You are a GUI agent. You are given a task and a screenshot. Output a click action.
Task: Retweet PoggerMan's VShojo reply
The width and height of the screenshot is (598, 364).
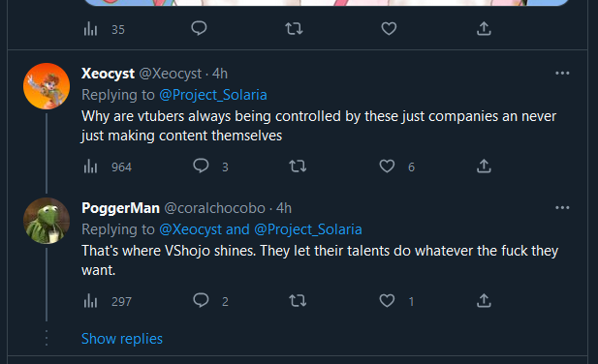click(x=298, y=301)
